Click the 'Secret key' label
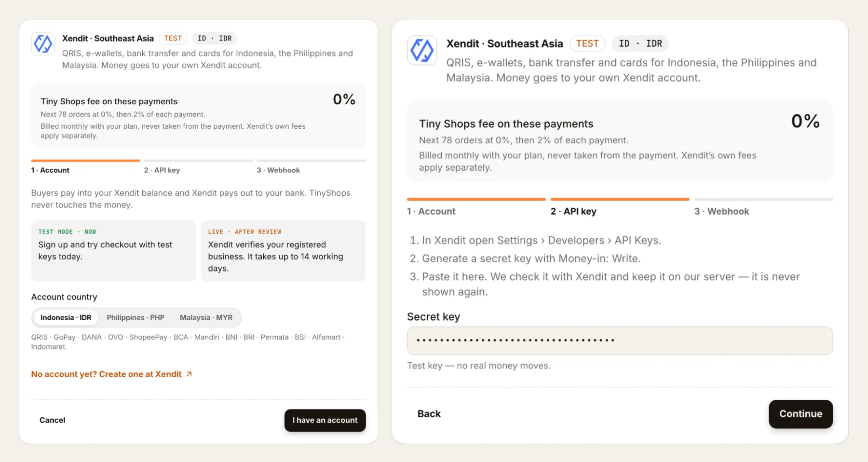 [434, 317]
